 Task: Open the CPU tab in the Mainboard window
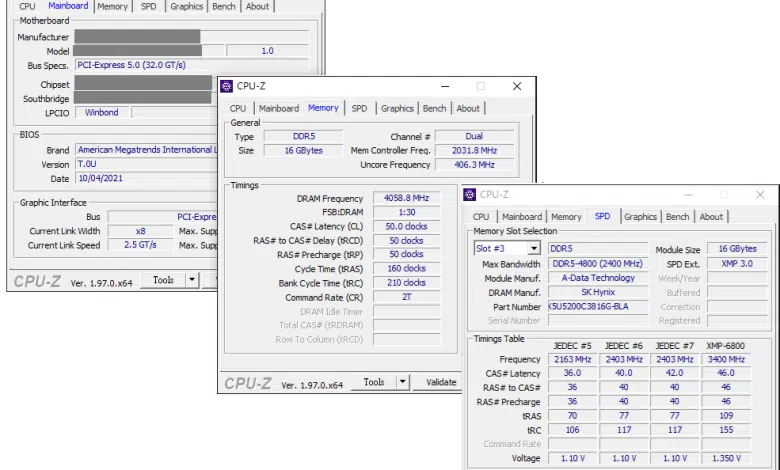tap(27, 6)
